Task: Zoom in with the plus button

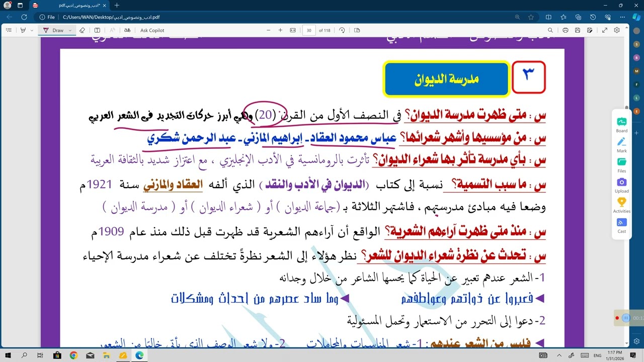Action: (x=280, y=30)
